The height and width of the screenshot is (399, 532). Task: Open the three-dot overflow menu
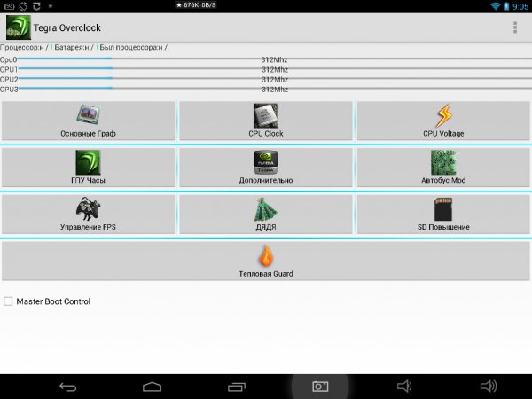point(515,27)
